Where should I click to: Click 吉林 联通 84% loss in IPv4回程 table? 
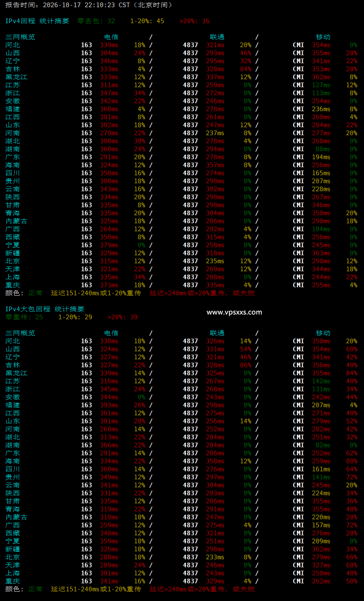(x=246, y=69)
